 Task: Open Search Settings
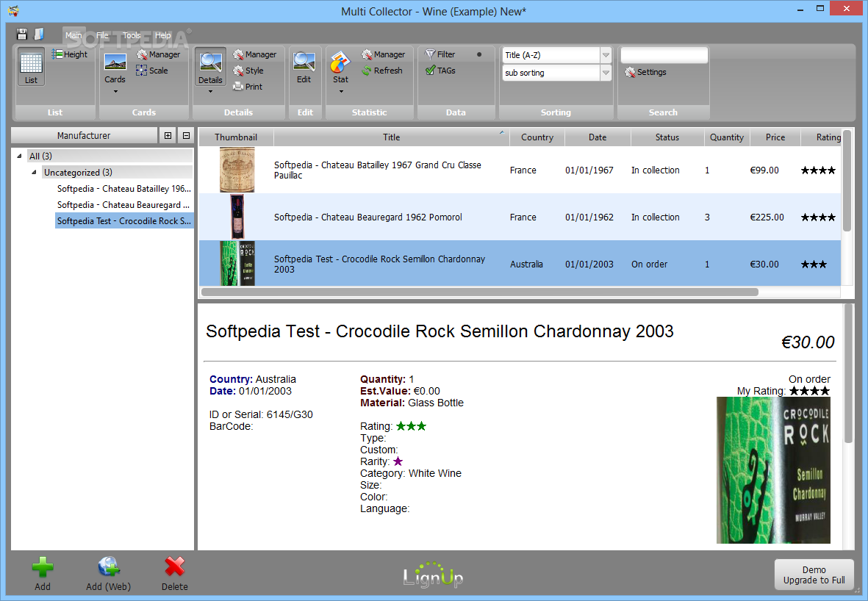645,72
